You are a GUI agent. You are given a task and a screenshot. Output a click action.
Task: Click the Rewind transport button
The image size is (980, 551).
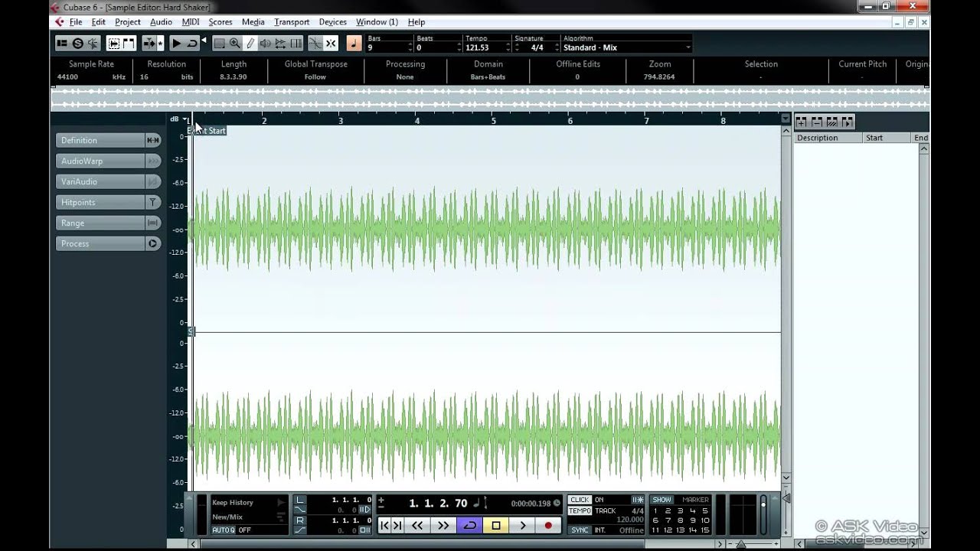417,525
